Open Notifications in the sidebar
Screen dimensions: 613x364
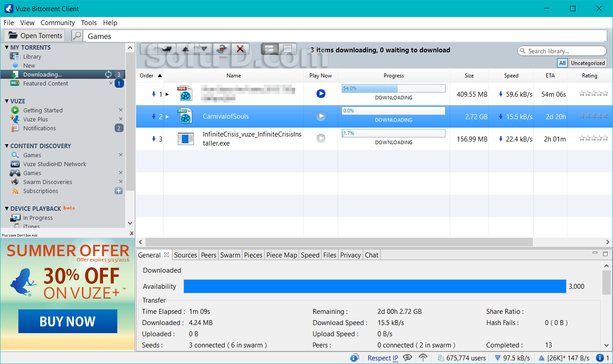[39, 128]
